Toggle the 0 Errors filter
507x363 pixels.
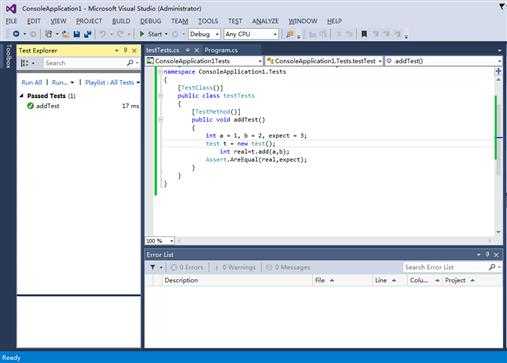pos(187,267)
